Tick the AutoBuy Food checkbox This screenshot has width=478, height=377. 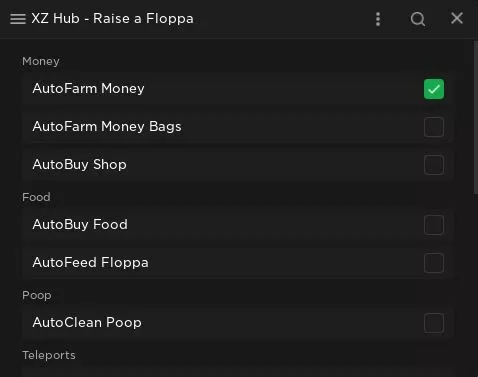click(434, 225)
